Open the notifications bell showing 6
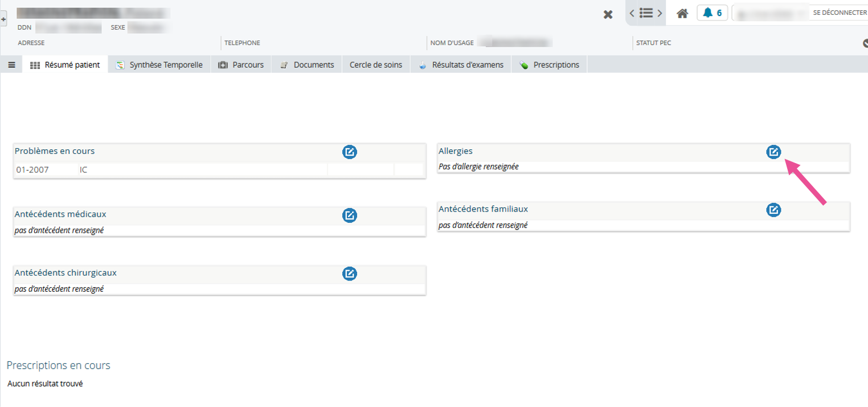 (x=712, y=13)
